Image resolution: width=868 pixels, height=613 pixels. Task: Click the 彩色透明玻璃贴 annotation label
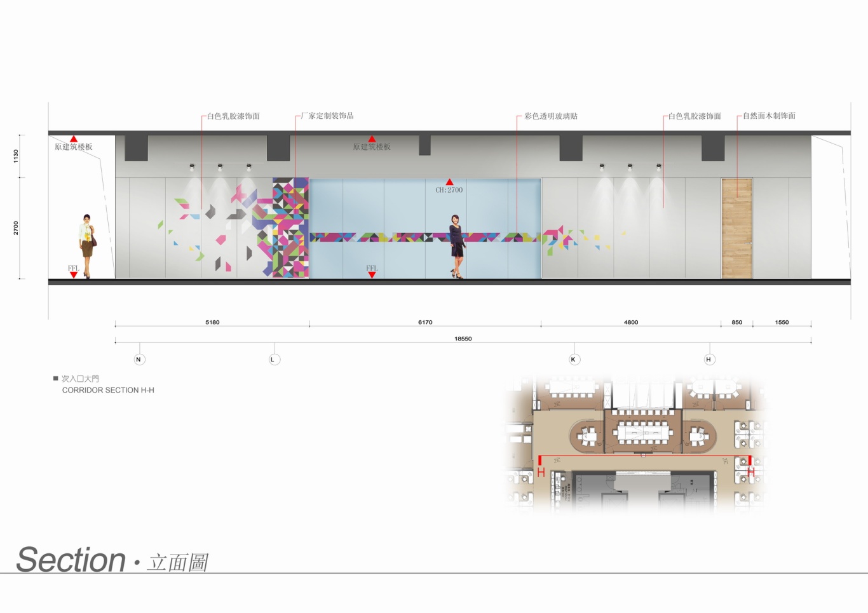tap(551, 116)
